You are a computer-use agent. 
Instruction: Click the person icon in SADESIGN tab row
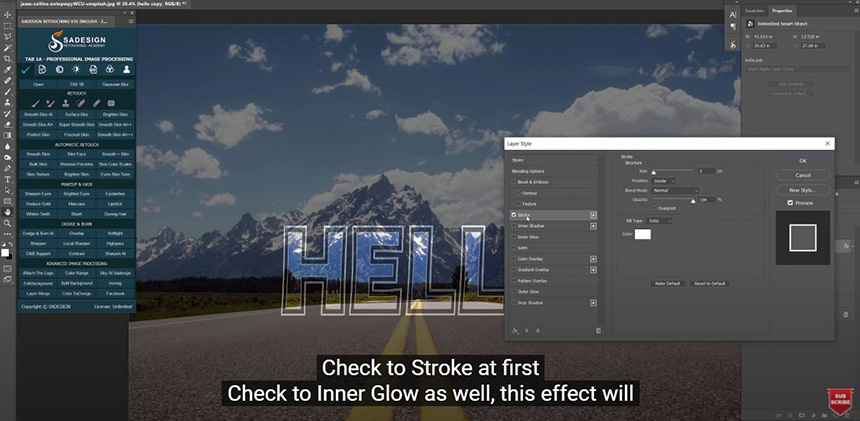(x=127, y=70)
